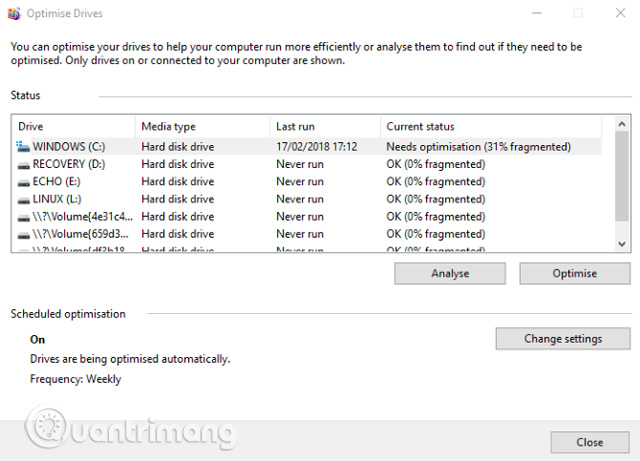Click the Analyse button

pos(450,273)
